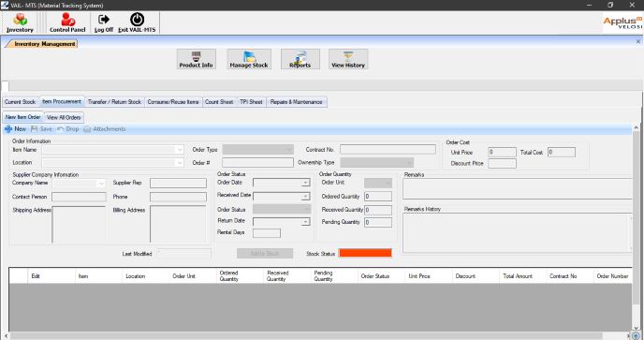Switch to Current Stock tab
This screenshot has height=340, width=644.
point(21,101)
